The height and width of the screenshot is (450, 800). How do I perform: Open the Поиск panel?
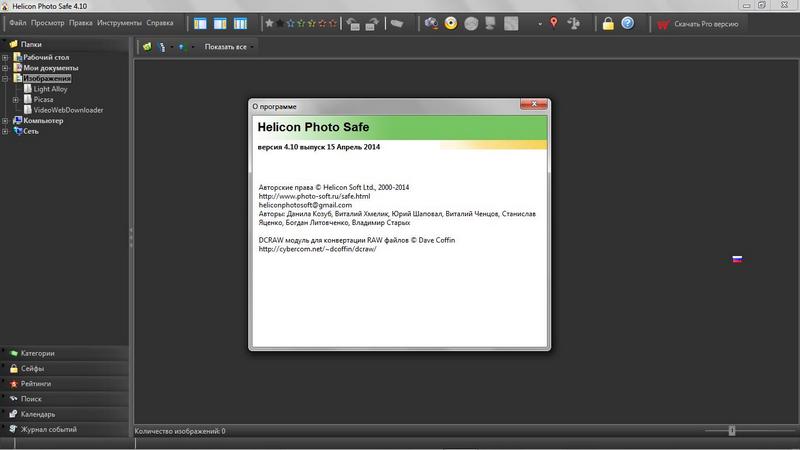[64, 399]
